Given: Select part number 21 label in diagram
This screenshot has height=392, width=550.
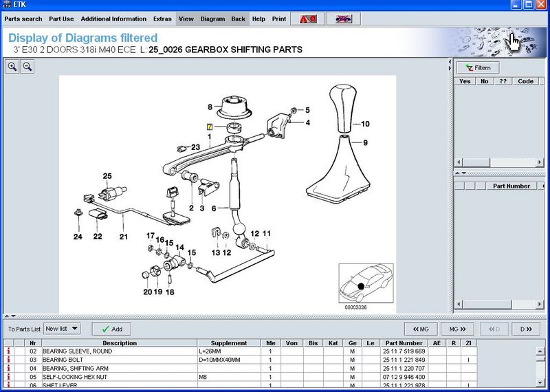Looking at the screenshot, I should pos(124,237).
